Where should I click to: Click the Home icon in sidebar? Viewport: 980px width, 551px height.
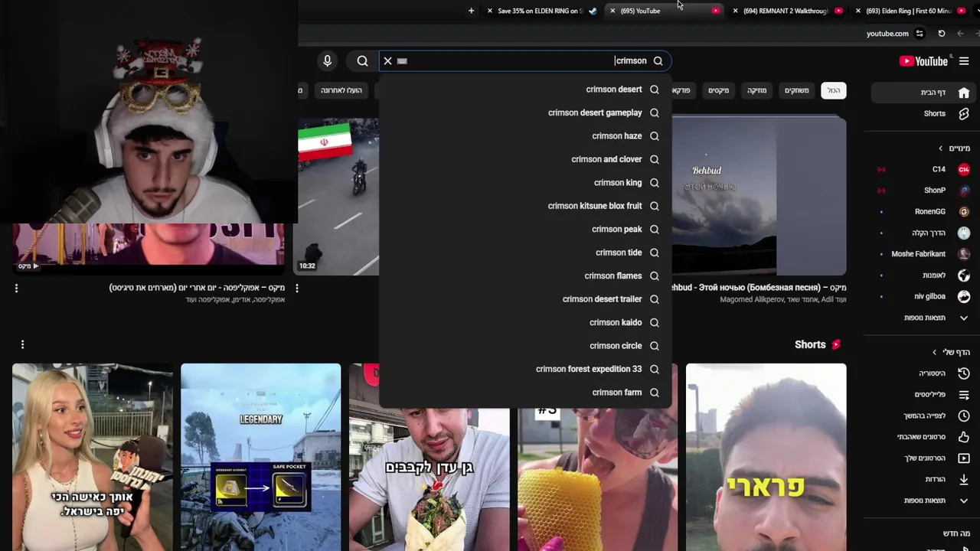click(964, 92)
